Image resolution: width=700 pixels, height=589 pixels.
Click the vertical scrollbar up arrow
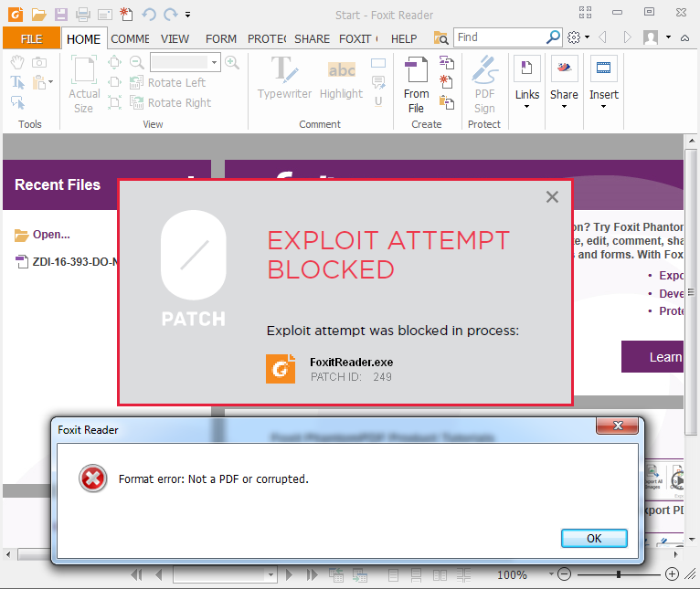pyautogui.click(x=692, y=141)
